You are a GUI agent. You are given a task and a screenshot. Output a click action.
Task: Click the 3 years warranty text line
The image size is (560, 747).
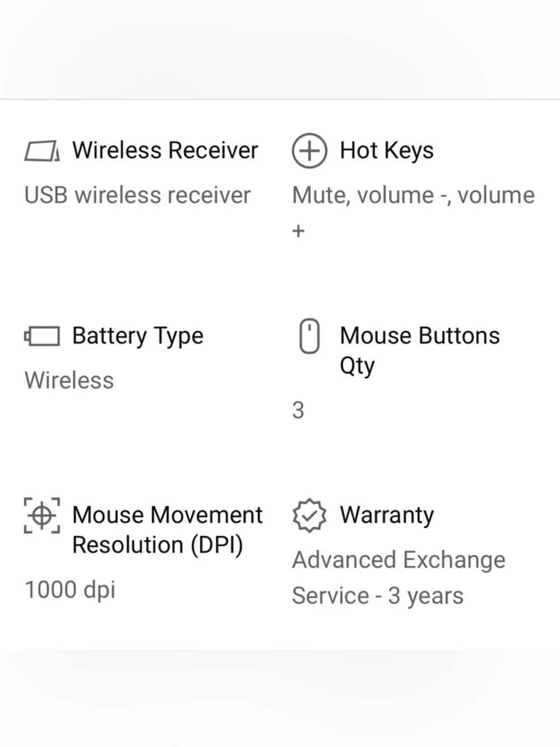(x=378, y=596)
